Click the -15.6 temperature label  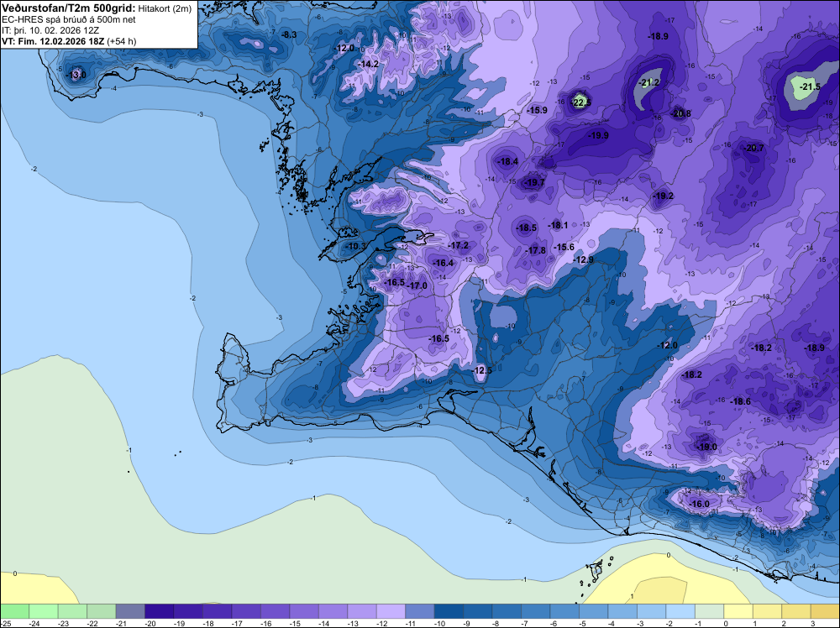(564, 247)
